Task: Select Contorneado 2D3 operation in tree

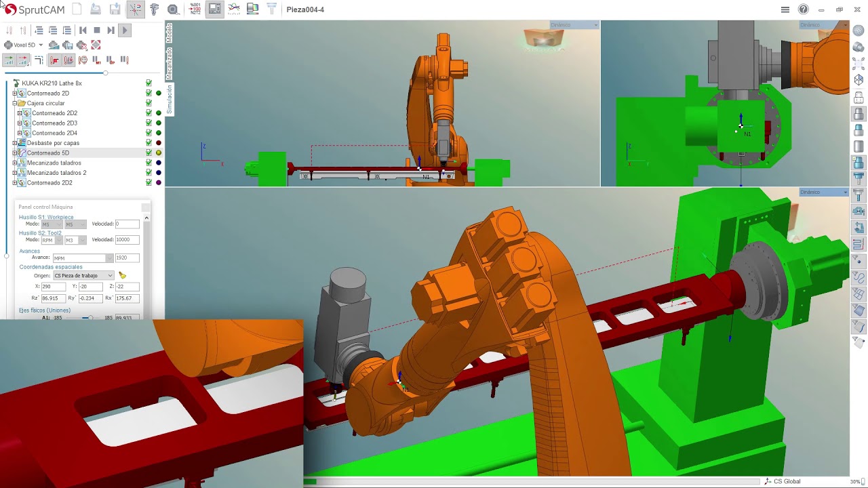Action: [x=54, y=123]
